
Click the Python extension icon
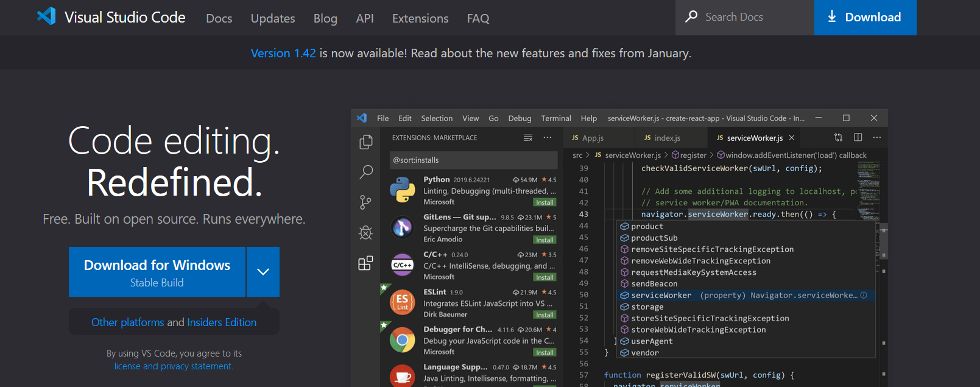(x=402, y=190)
